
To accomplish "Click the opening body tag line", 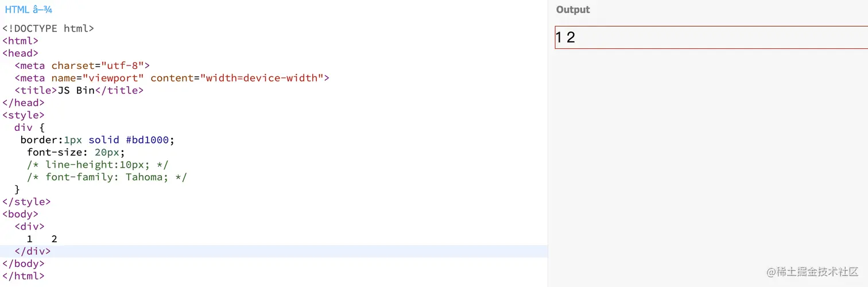I will 20,214.
